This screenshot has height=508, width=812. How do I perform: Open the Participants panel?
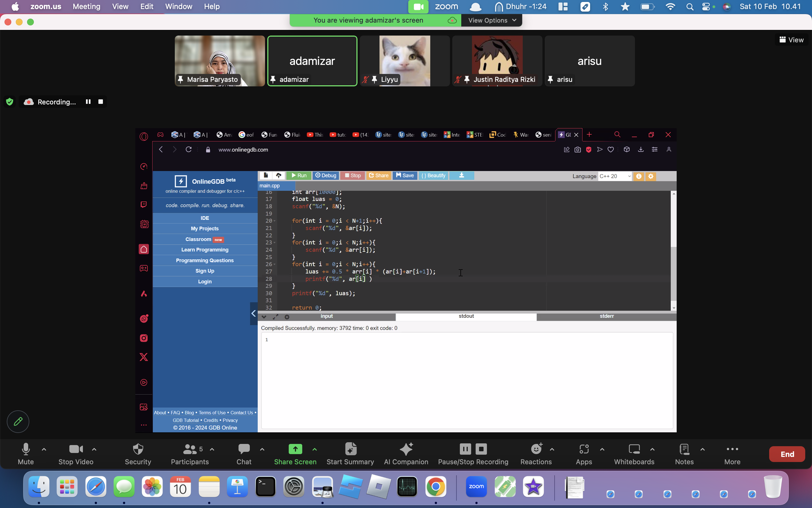[190, 454]
